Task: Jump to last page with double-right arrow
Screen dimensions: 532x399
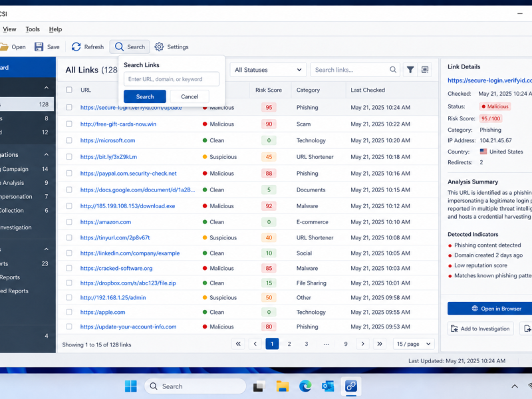Action: tap(380, 344)
